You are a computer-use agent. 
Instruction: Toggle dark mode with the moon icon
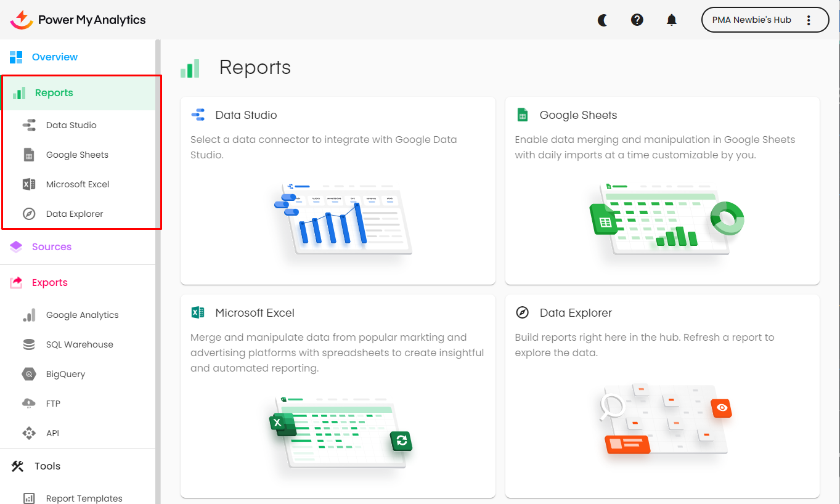603,20
